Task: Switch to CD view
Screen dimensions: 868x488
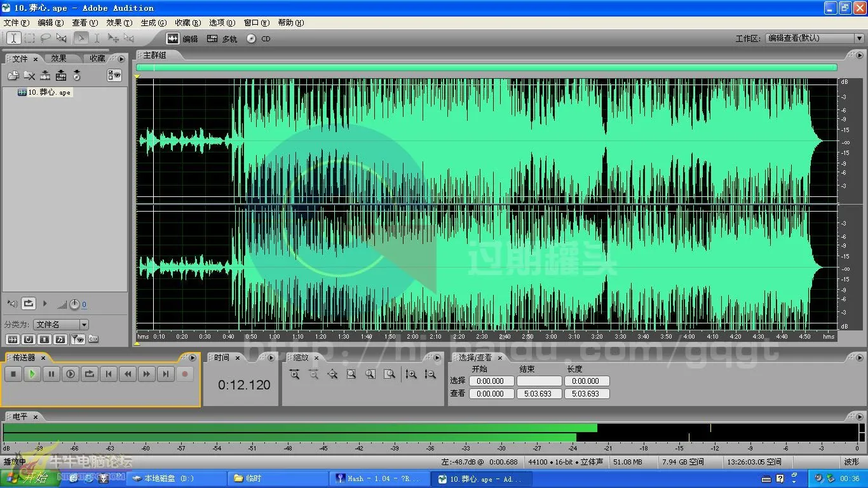Action: click(x=259, y=39)
